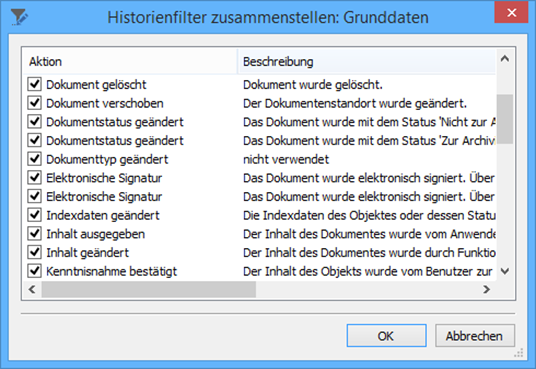Click the horizontal scrollbar left arrow
The image size is (536, 369).
[x=32, y=289]
